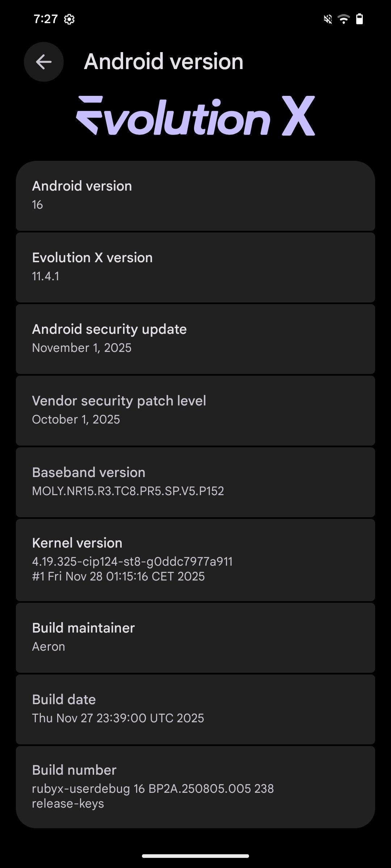The height and width of the screenshot is (868, 391).
Task: Tap the Android version page title
Action: 164,62
